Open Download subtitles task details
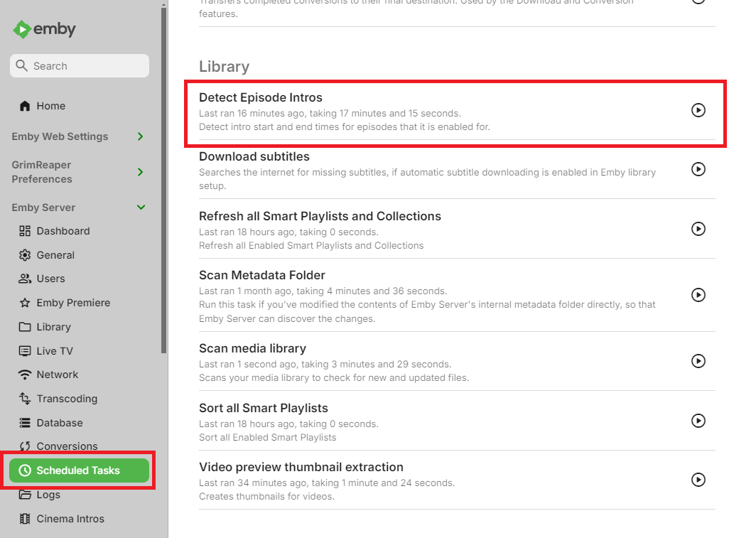This screenshot has height=538, width=756. tap(254, 156)
